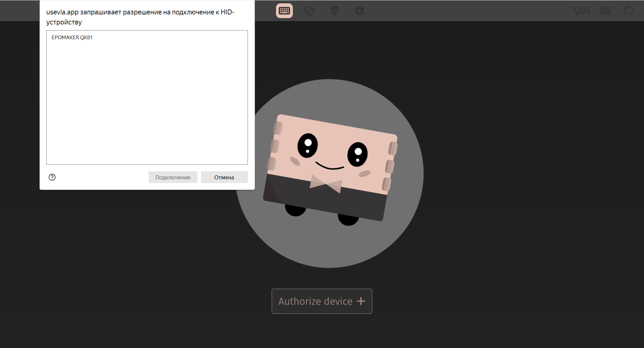Viewport: 644px width, 348px height.
Task: Click the HID permission dialog title text
Action: (140, 17)
